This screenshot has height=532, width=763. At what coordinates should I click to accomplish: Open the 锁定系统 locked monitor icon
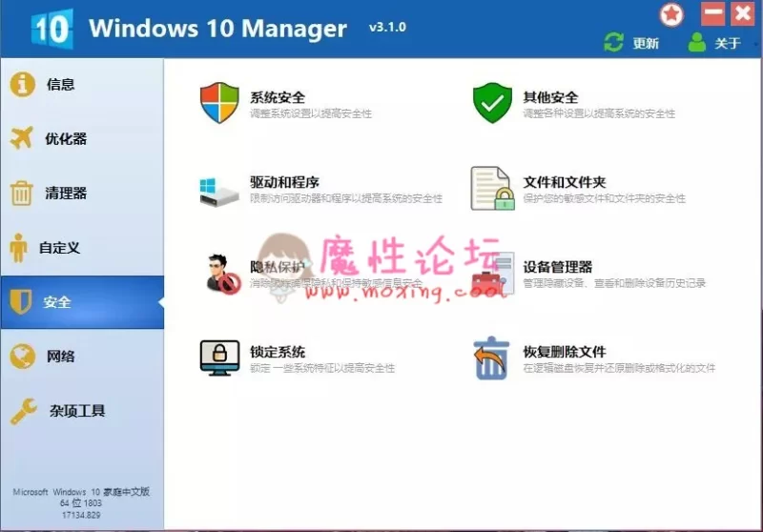click(219, 358)
